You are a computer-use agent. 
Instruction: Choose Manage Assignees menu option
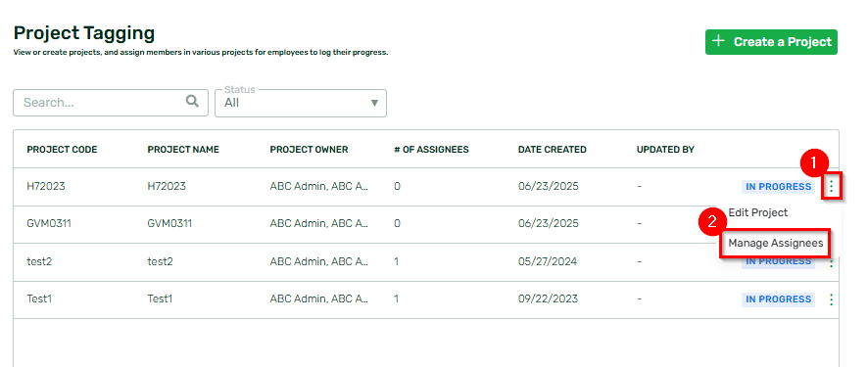(776, 243)
